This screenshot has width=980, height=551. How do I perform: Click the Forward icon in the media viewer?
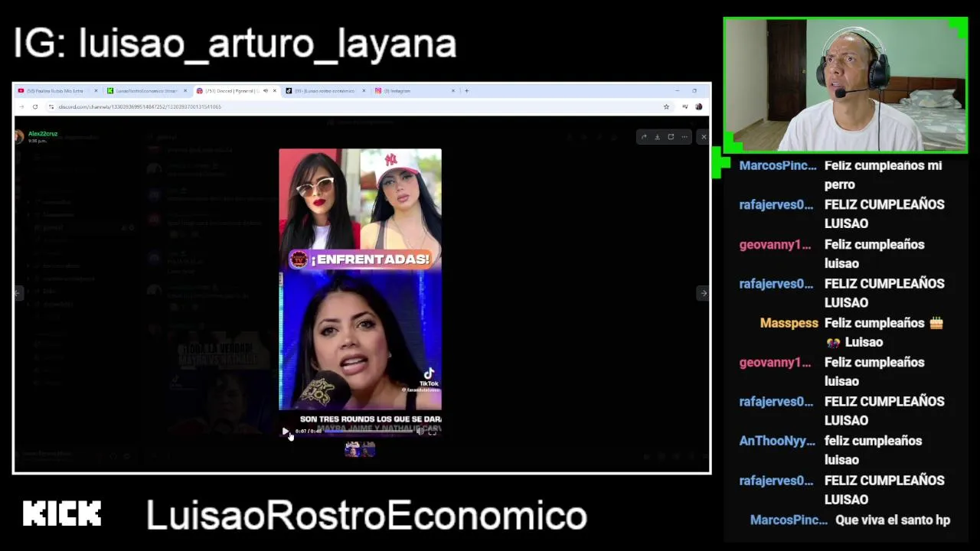644,137
